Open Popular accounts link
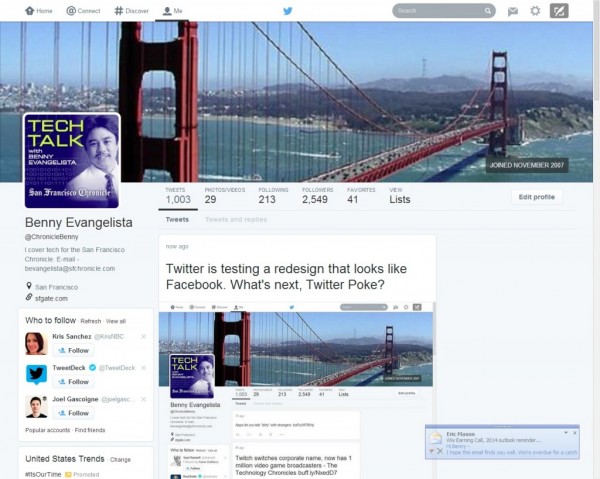600x479 pixels. click(x=47, y=430)
